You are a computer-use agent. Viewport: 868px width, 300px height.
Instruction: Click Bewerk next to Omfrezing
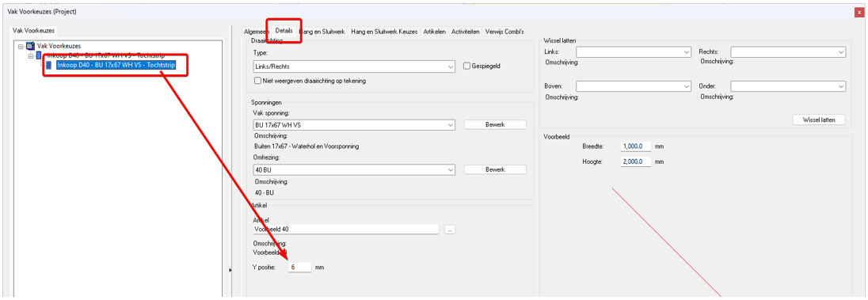click(x=495, y=169)
